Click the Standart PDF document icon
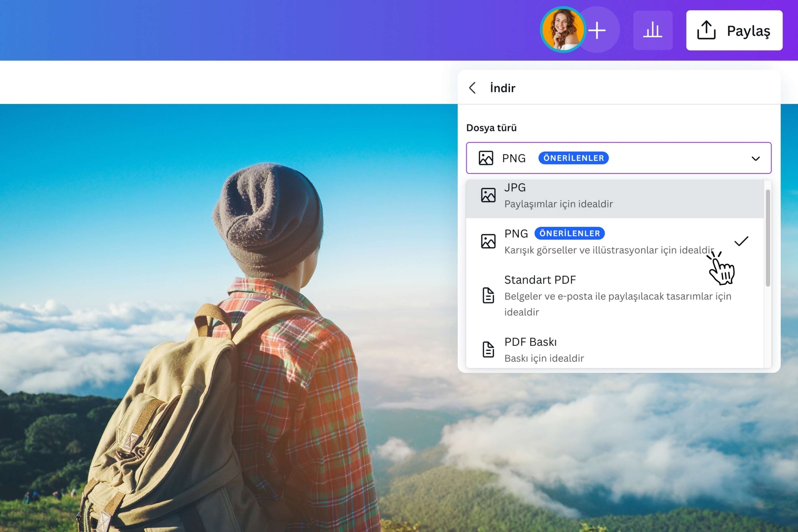The height and width of the screenshot is (532, 798). (488, 295)
